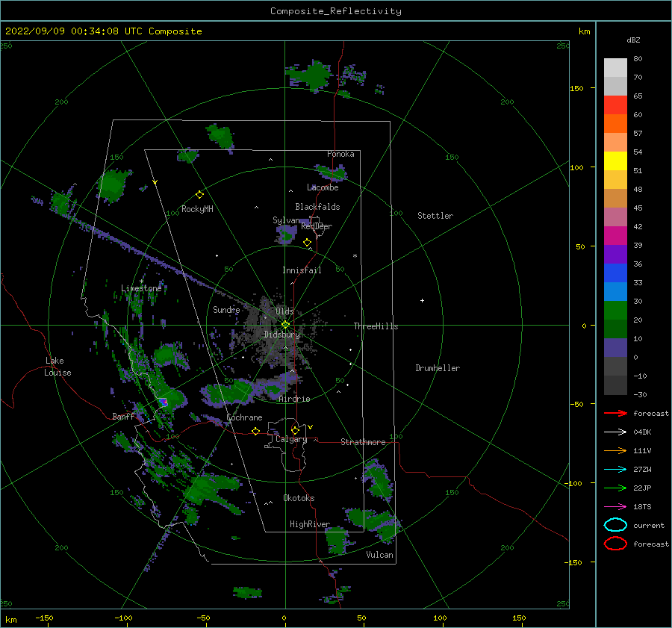The width and height of the screenshot is (672, 628).
Task: Click the Okotoks label
Action: 299,498
